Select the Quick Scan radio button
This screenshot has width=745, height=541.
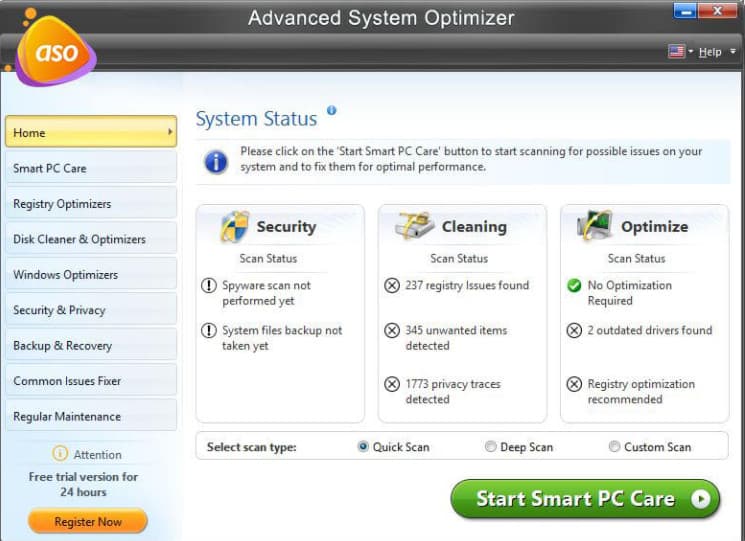click(x=363, y=446)
